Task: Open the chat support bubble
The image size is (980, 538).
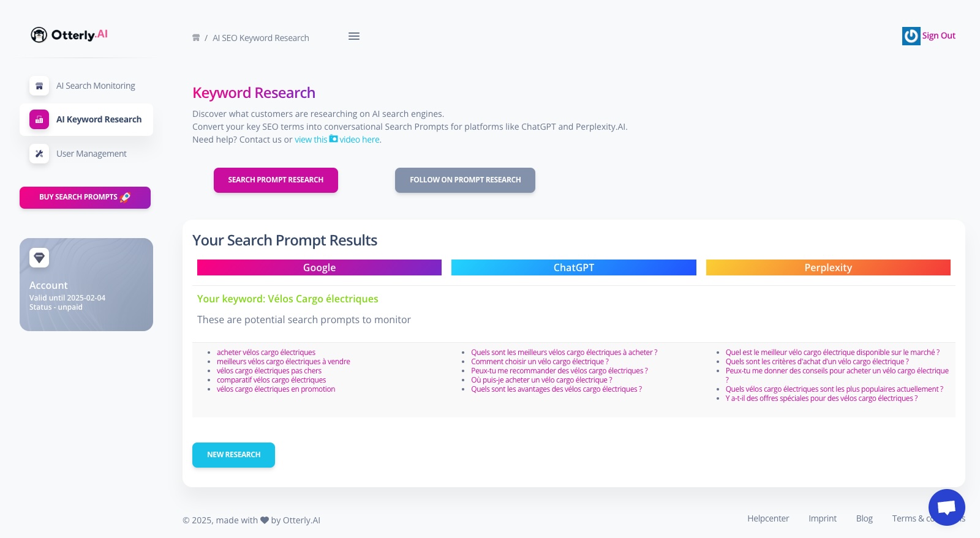Action: 946,507
